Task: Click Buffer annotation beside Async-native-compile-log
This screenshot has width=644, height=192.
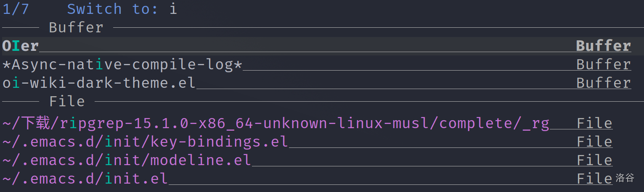Action: click(603, 65)
